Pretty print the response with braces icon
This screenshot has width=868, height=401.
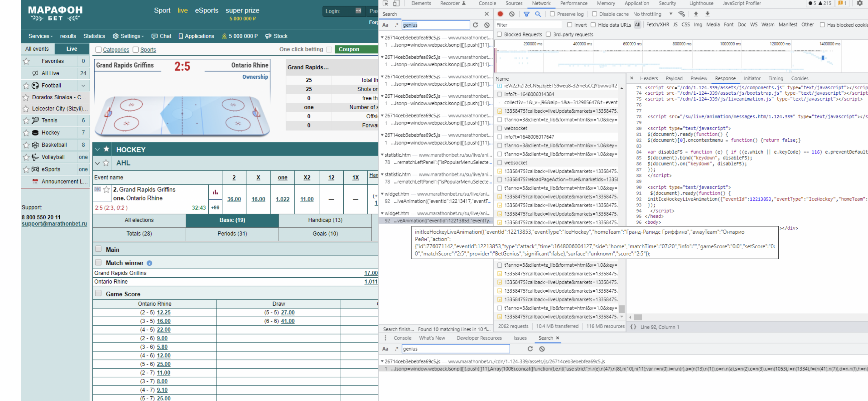[633, 327]
